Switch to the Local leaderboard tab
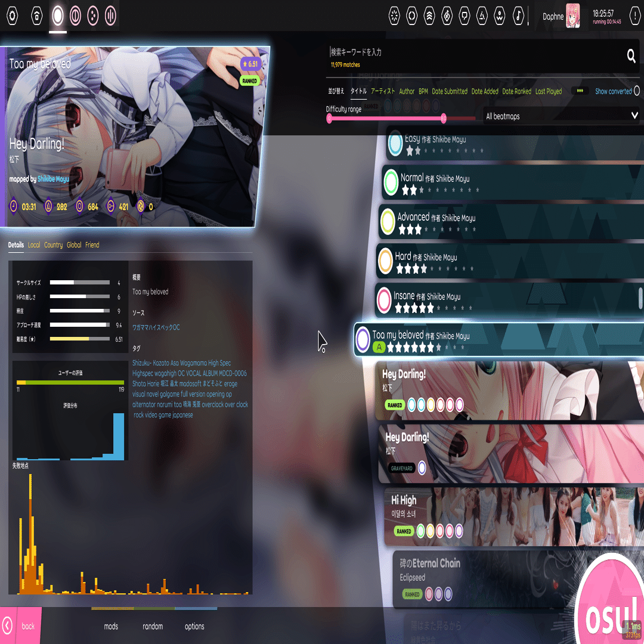This screenshot has height=644, width=644. 34,245
